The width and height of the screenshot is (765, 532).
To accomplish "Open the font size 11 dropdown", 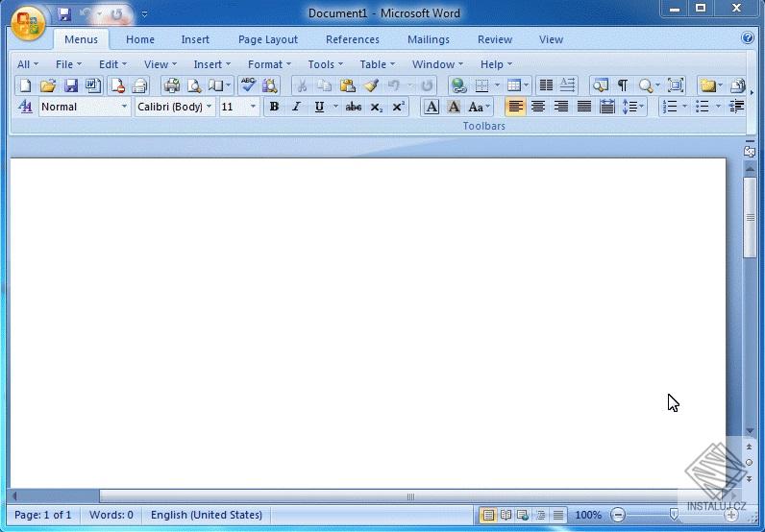I will coord(253,107).
